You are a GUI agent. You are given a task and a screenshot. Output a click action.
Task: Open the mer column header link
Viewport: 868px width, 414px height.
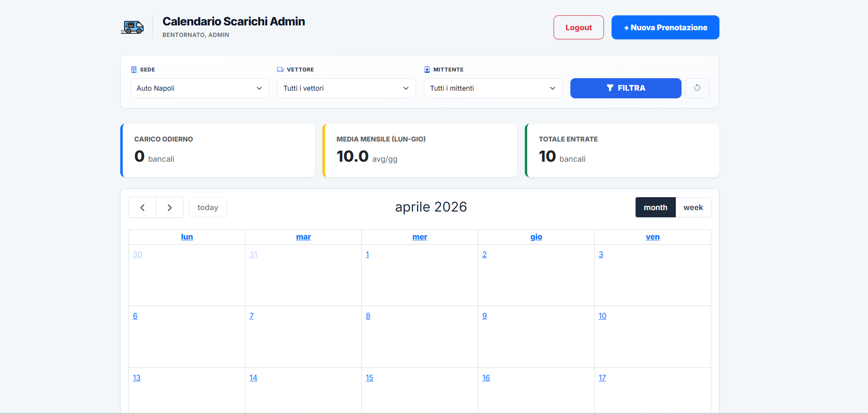pyautogui.click(x=420, y=237)
